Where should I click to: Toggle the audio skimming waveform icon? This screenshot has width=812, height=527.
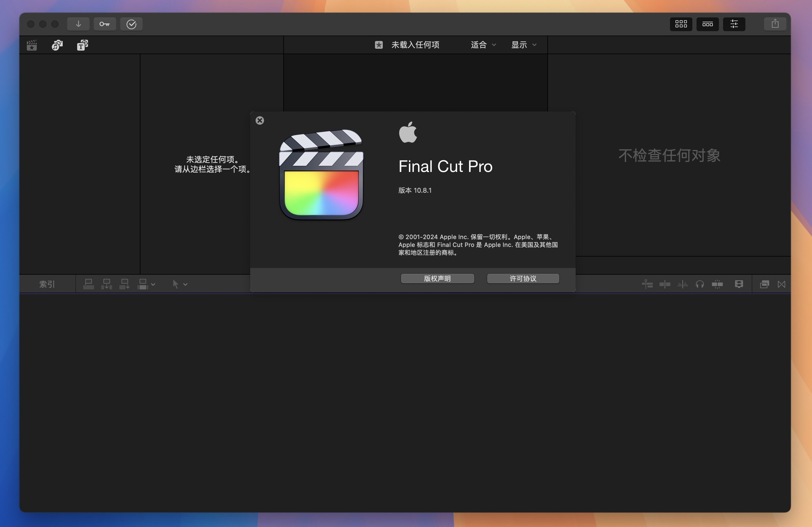[x=682, y=284]
